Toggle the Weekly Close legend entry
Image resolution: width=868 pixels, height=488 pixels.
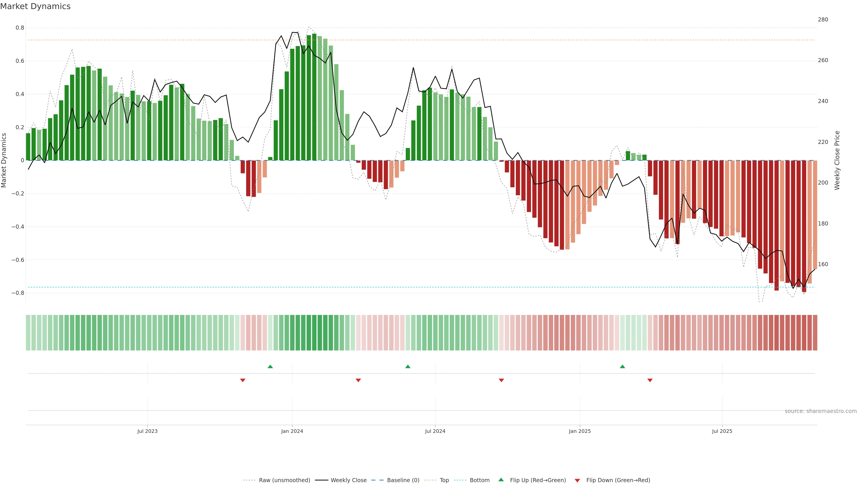[348, 480]
